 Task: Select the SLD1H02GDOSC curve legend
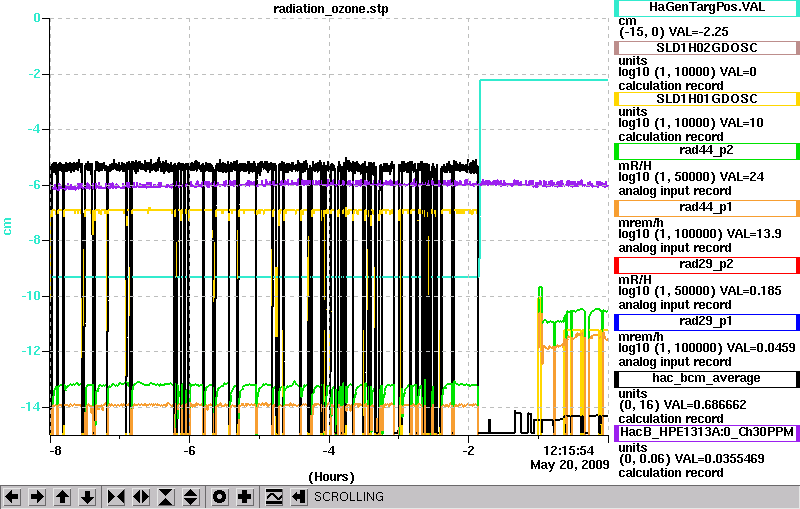pyautogui.click(x=707, y=48)
